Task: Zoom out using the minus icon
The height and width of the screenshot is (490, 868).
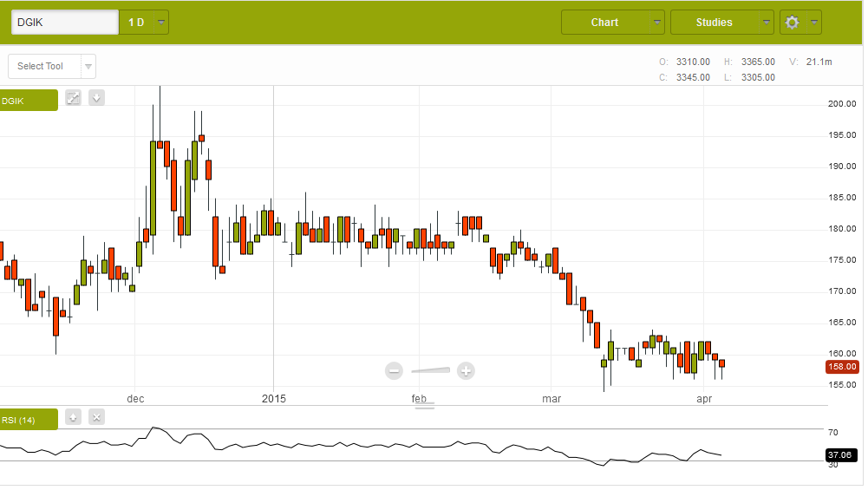Action: 395,371
